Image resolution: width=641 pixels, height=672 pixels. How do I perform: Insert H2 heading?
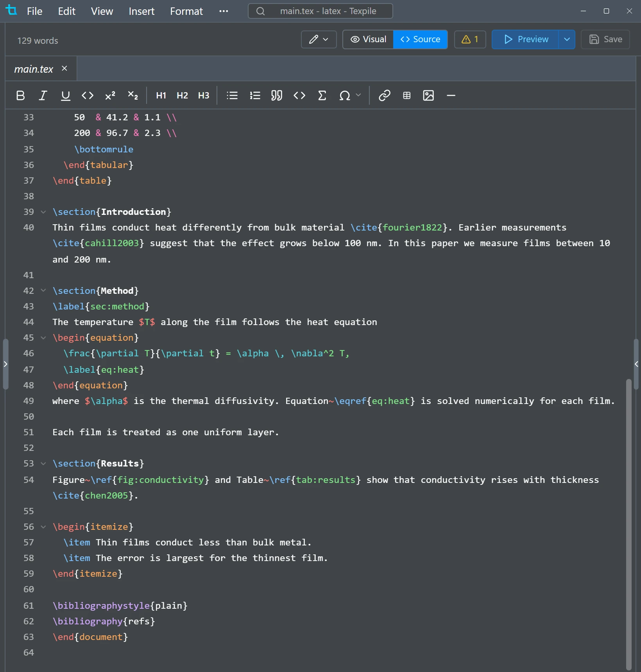coord(182,95)
